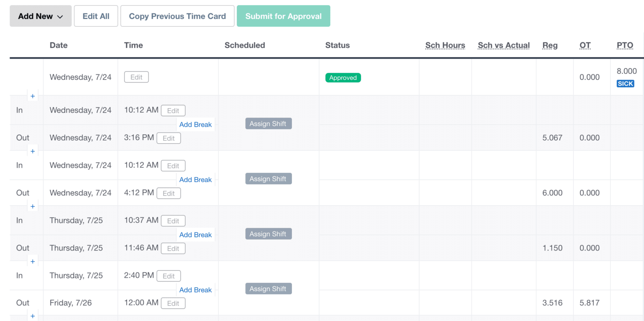Viewport: 644px width, 321px height.
Task: Edit the 10:37 AM Thursday clock-in
Action: coord(173,221)
